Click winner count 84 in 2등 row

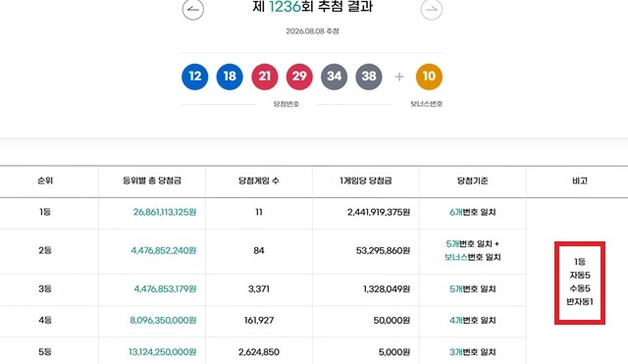coord(259,250)
